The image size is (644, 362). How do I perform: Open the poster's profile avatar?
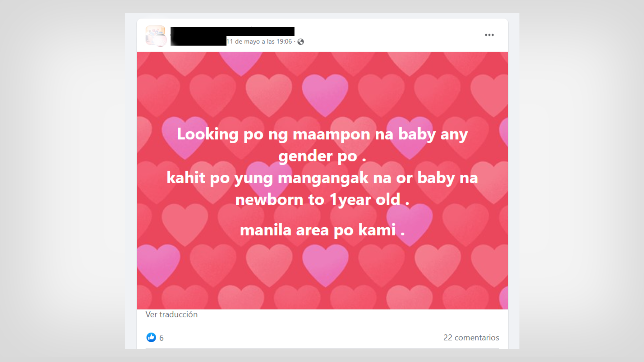coord(156,36)
